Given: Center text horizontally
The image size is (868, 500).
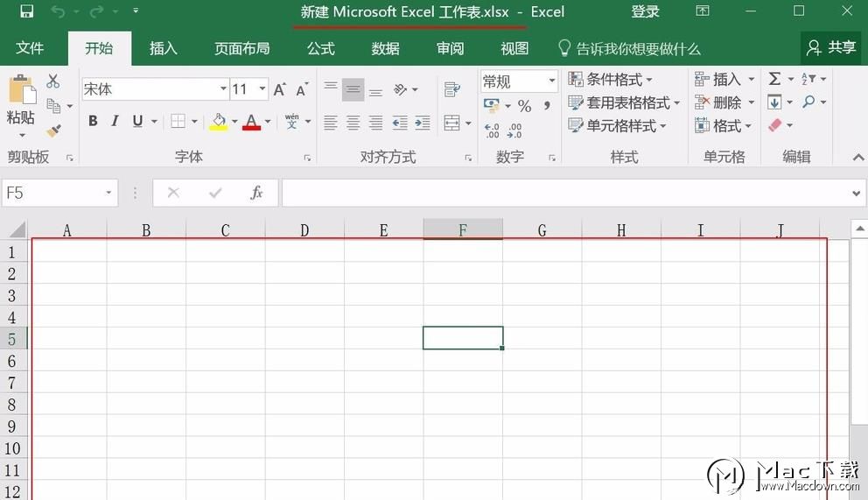Looking at the screenshot, I should 353,123.
